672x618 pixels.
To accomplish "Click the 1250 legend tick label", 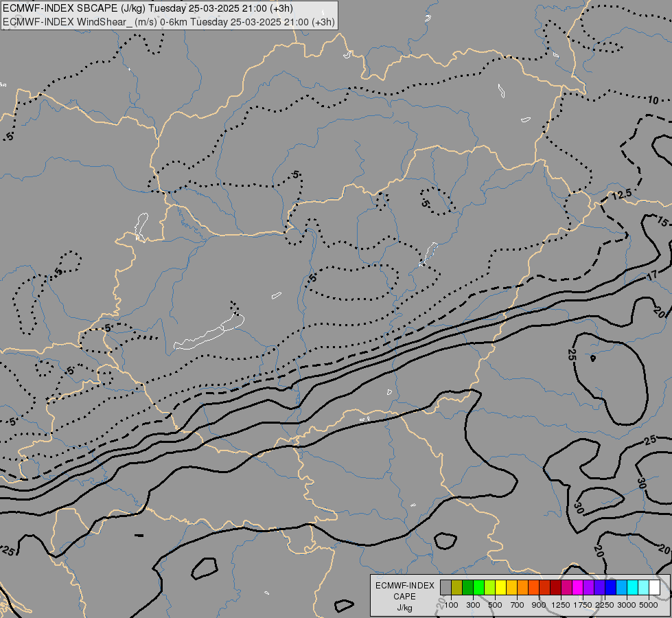I will pyautogui.click(x=561, y=605).
